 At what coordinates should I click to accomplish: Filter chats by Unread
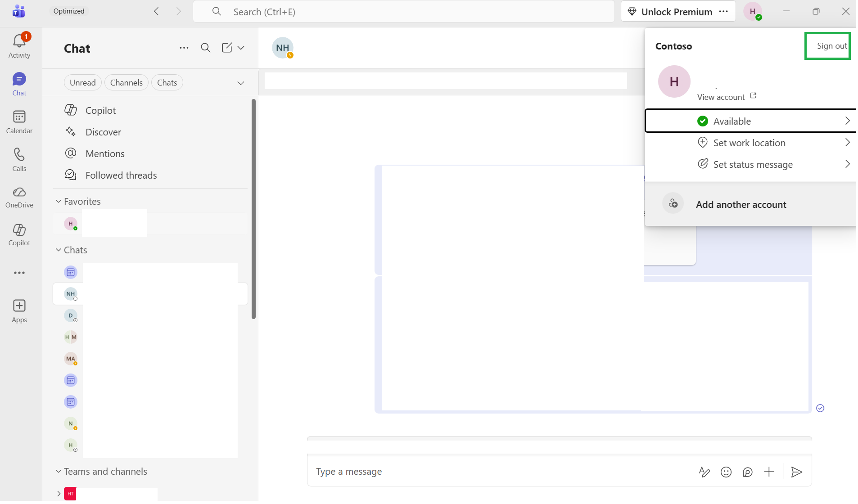(x=83, y=83)
